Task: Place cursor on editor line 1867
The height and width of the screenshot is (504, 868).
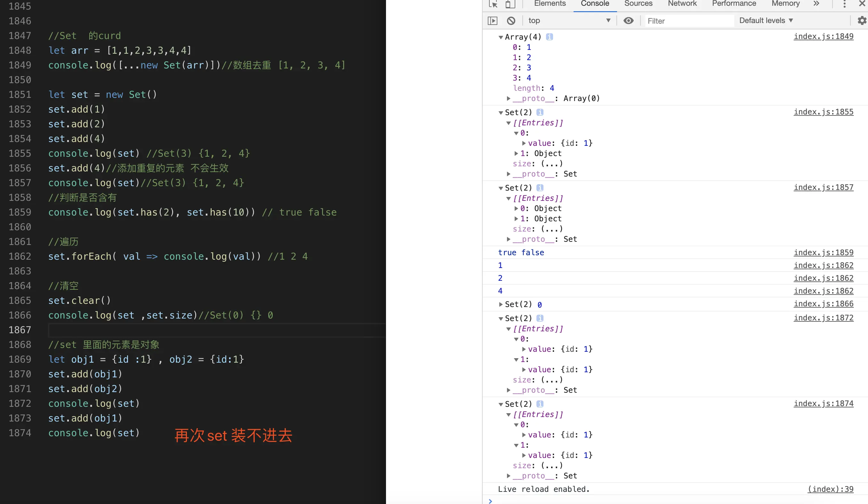Action: pos(217,330)
